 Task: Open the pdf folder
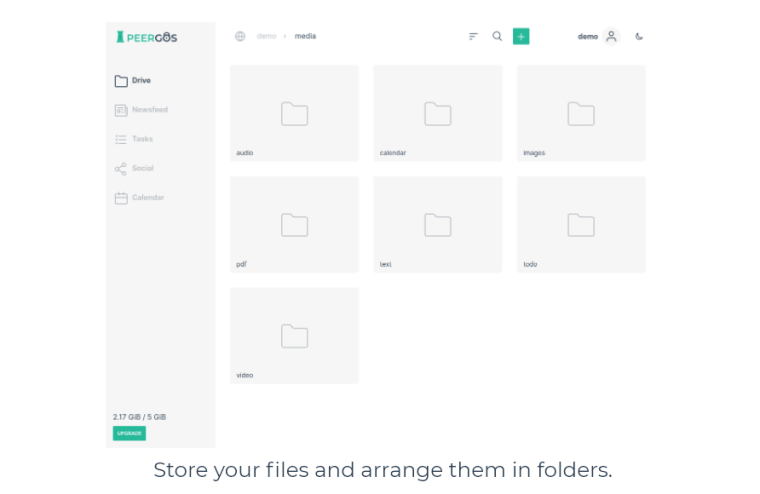tap(294, 224)
